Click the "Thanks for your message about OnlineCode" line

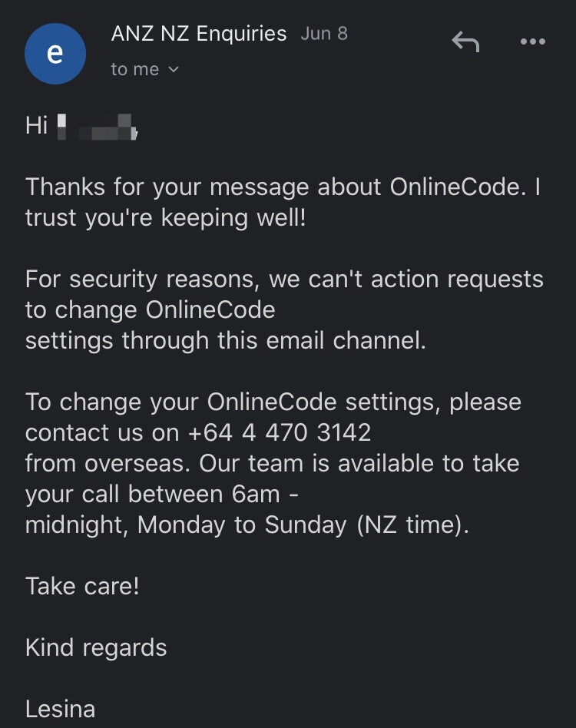click(283, 187)
